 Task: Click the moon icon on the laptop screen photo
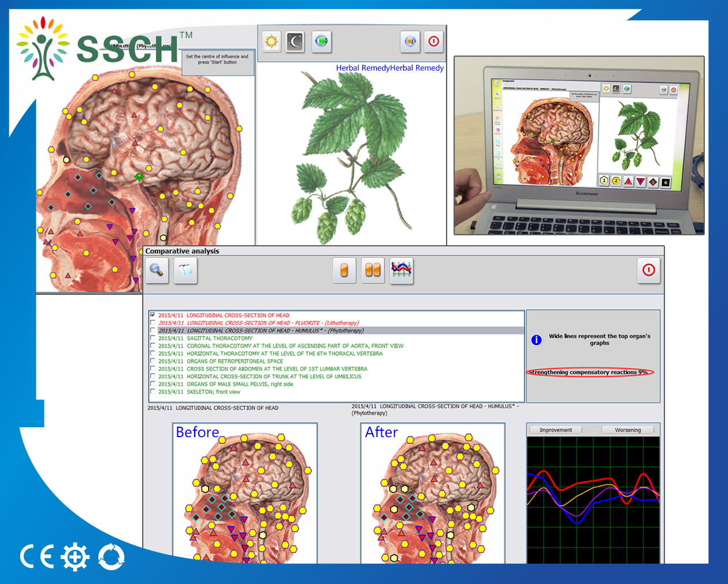pos(616,88)
